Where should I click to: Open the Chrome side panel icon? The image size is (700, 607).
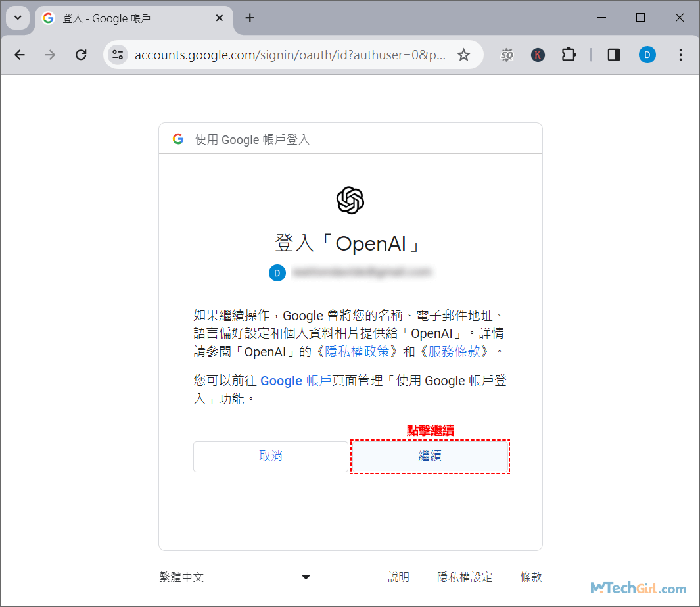(x=613, y=55)
